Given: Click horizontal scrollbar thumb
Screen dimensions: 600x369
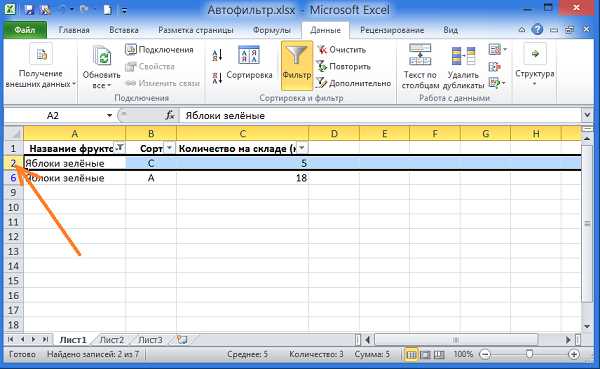Looking at the screenshot, I should point(456,340).
